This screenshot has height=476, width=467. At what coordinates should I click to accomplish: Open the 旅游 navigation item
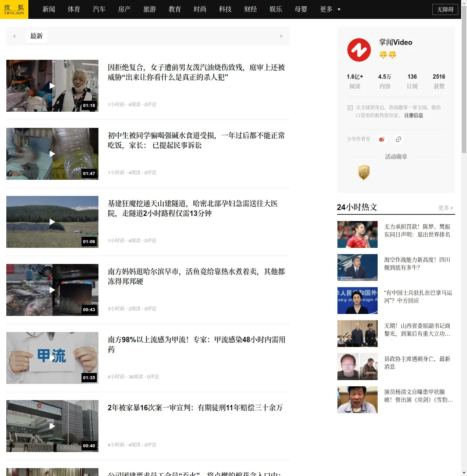click(x=150, y=9)
